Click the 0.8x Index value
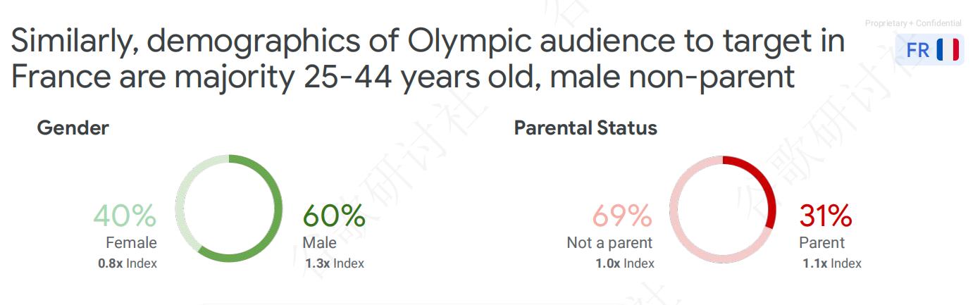980x305 pixels. [128, 263]
